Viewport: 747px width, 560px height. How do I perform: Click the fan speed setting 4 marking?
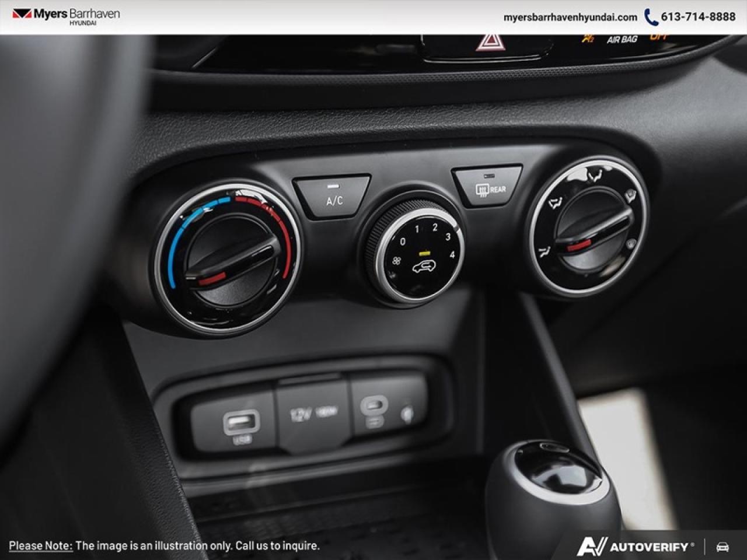[452, 253]
